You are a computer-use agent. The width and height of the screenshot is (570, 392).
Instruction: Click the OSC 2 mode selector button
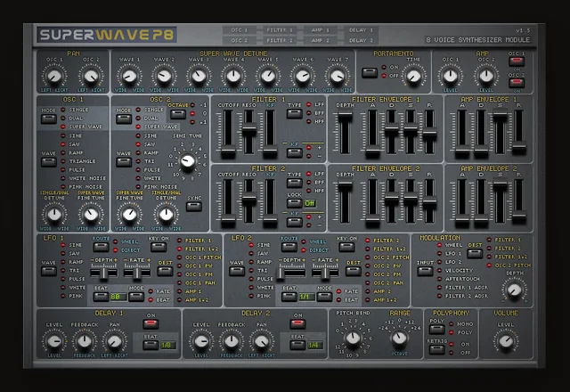pyautogui.click(x=124, y=118)
